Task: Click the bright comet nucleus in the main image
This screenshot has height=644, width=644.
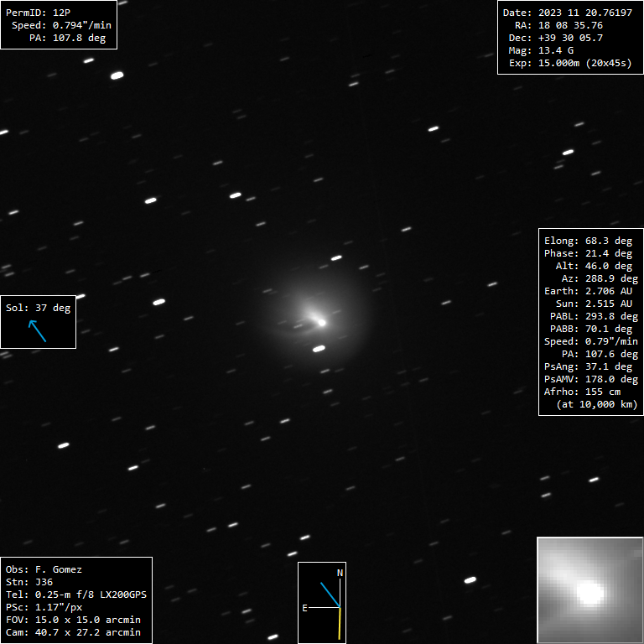Action: click(x=322, y=323)
